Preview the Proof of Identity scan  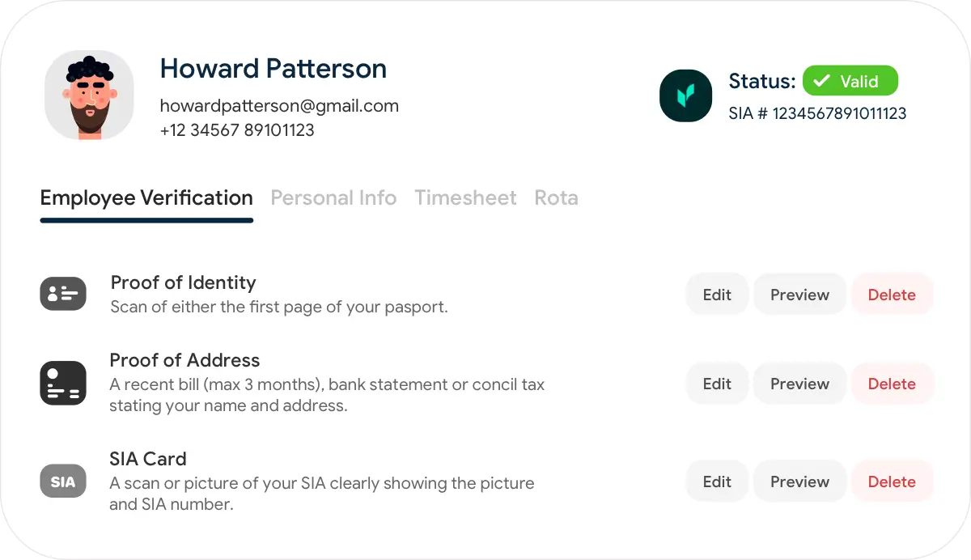[799, 295]
